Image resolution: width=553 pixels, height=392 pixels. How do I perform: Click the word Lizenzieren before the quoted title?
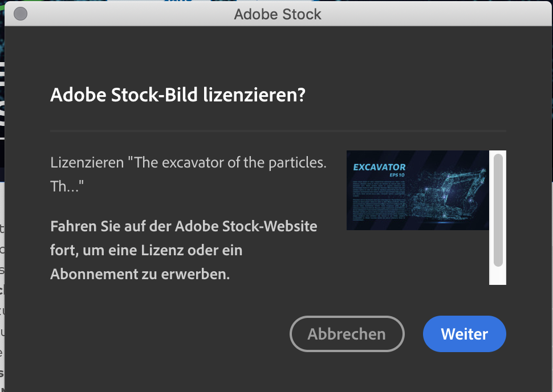coord(87,162)
